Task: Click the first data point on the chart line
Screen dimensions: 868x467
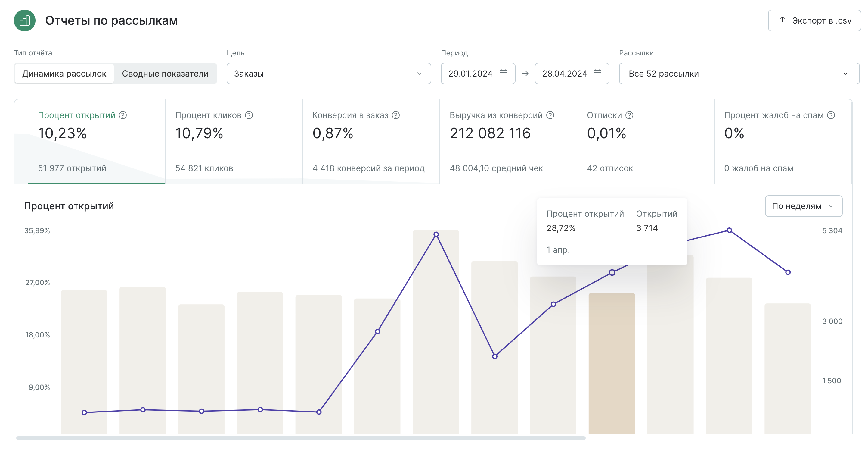Action: click(x=84, y=412)
